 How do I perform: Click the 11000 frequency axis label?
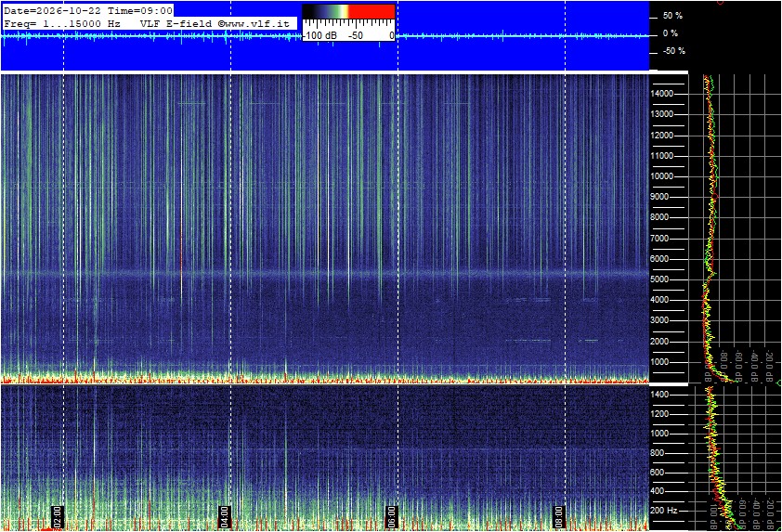(x=662, y=156)
